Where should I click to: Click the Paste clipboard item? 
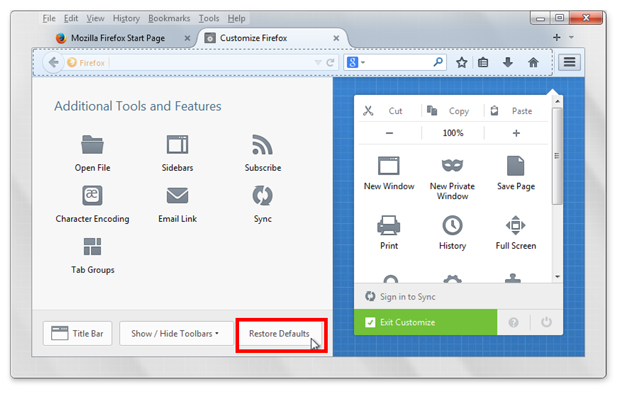(x=511, y=111)
